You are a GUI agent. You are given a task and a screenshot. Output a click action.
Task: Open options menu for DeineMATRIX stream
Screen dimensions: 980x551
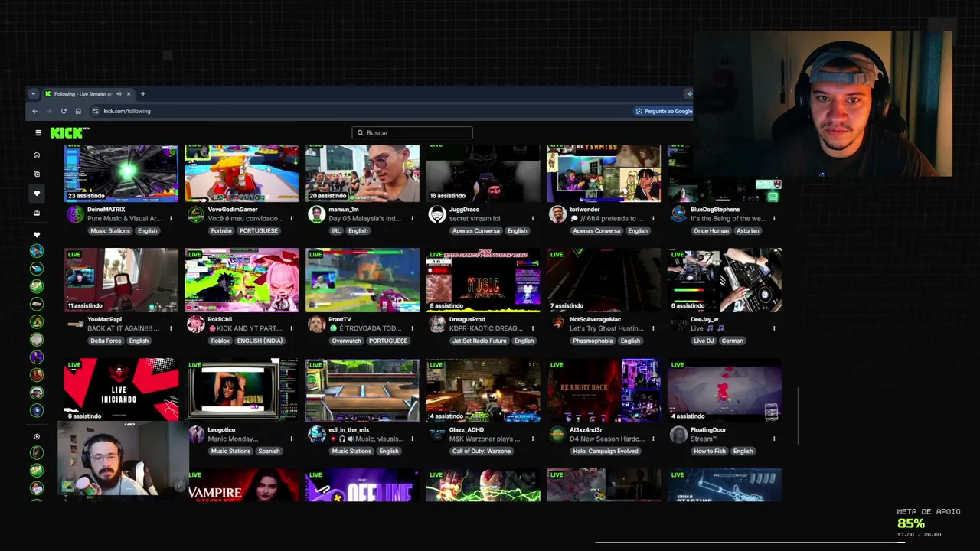171,218
